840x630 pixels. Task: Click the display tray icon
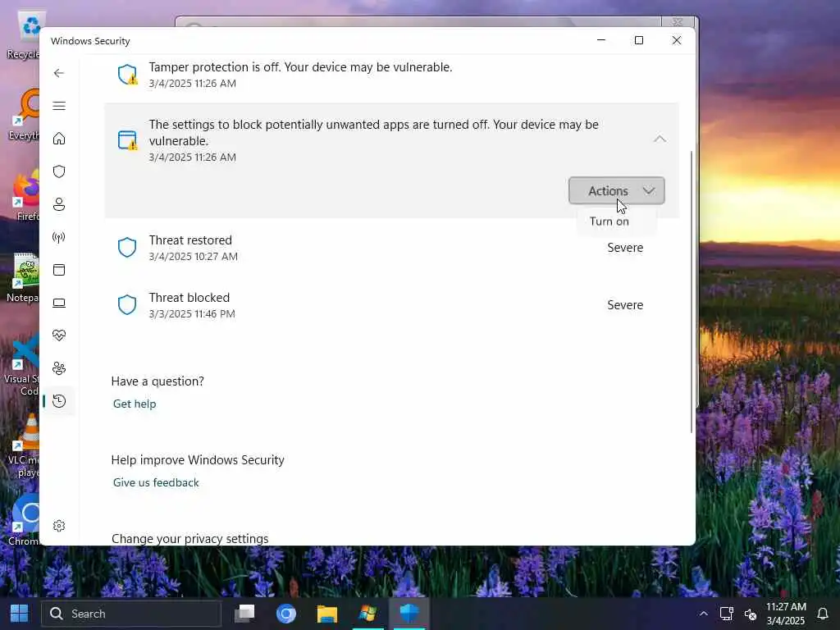(x=727, y=614)
